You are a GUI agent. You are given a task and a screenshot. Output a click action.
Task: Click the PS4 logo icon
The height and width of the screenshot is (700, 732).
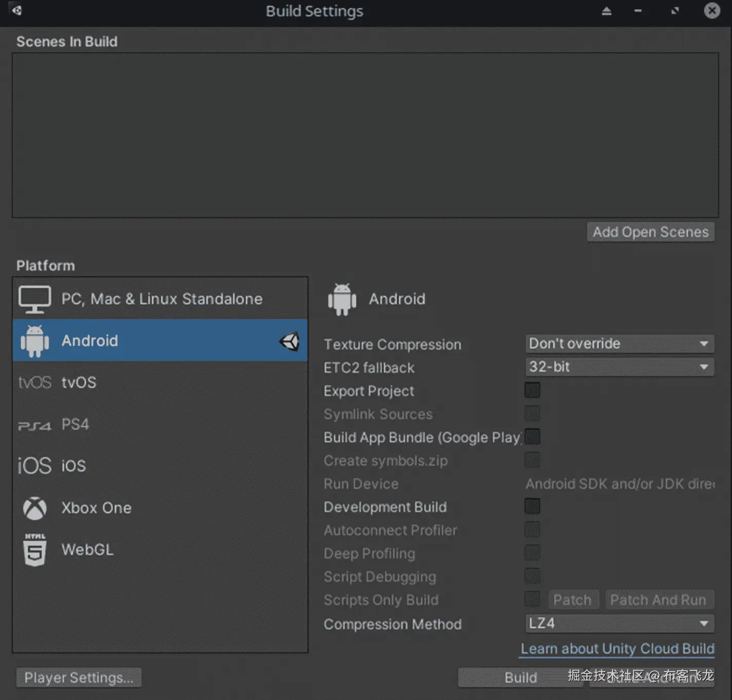(x=34, y=426)
